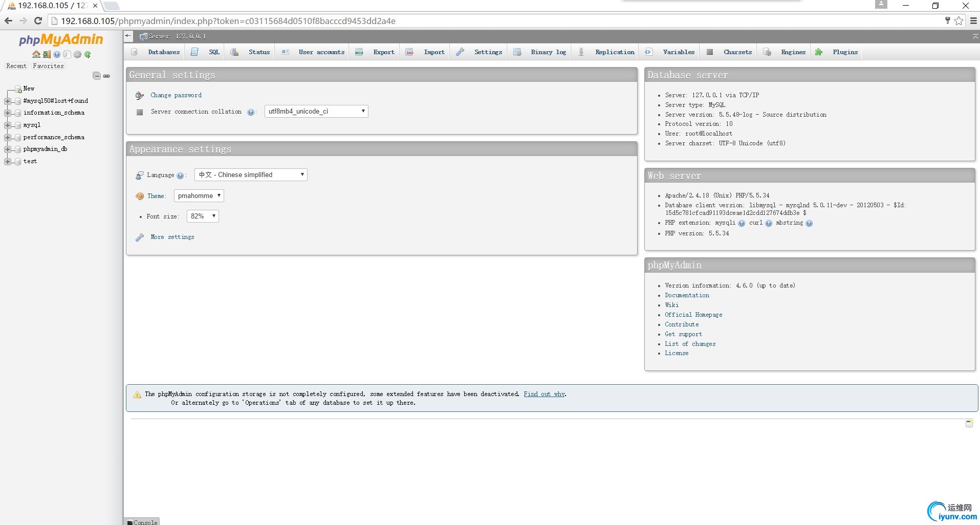The width and height of the screenshot is (980, 525).
Task: Open help icon next to mbstring extension
Action: point(809,223)
